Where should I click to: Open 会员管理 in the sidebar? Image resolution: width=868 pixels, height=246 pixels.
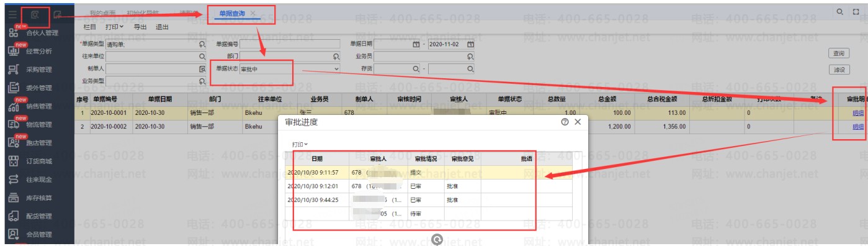click(39, 235)
